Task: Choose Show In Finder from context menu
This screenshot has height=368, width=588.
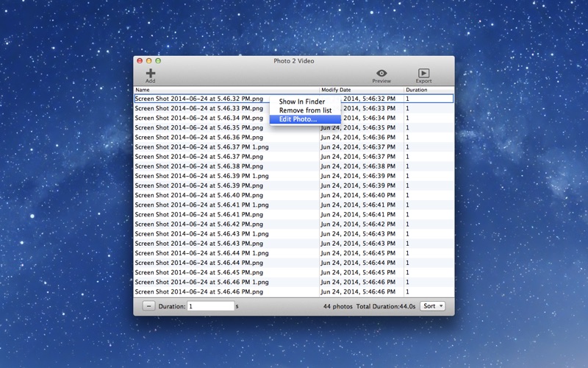Action: pyautogui.click(x=302, y=102)
